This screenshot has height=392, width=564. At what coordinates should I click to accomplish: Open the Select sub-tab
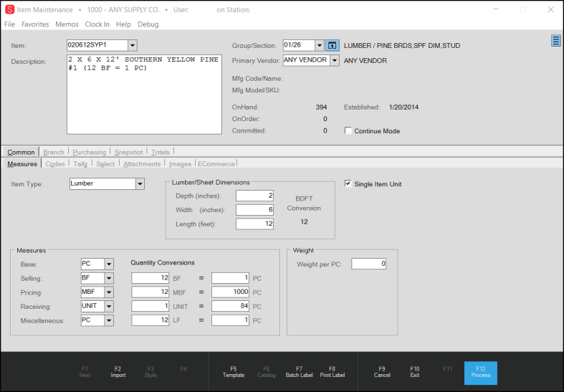pyautogui.click(x=105, y=163)
